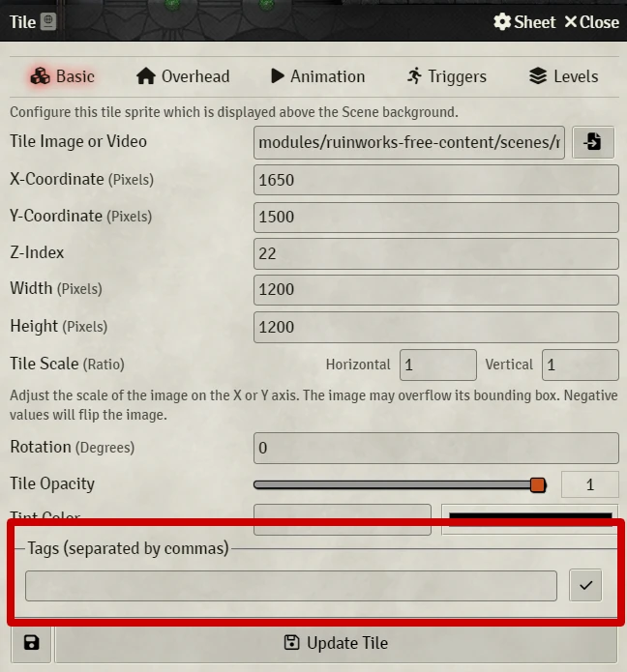The height and width of the screenshot is (672, 627).
Task: Click Update Tile button
Action: (x=336, y=643)
